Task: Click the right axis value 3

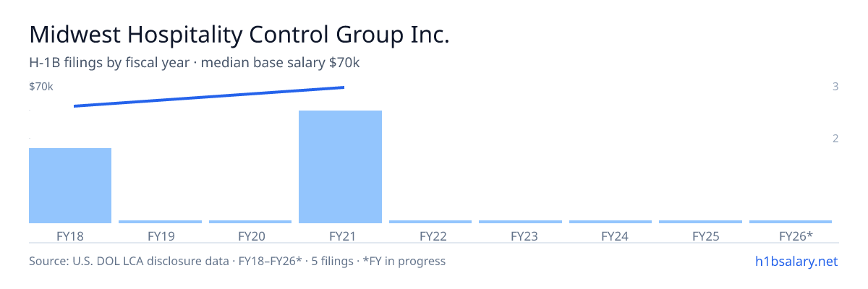Action: point(835,87)
